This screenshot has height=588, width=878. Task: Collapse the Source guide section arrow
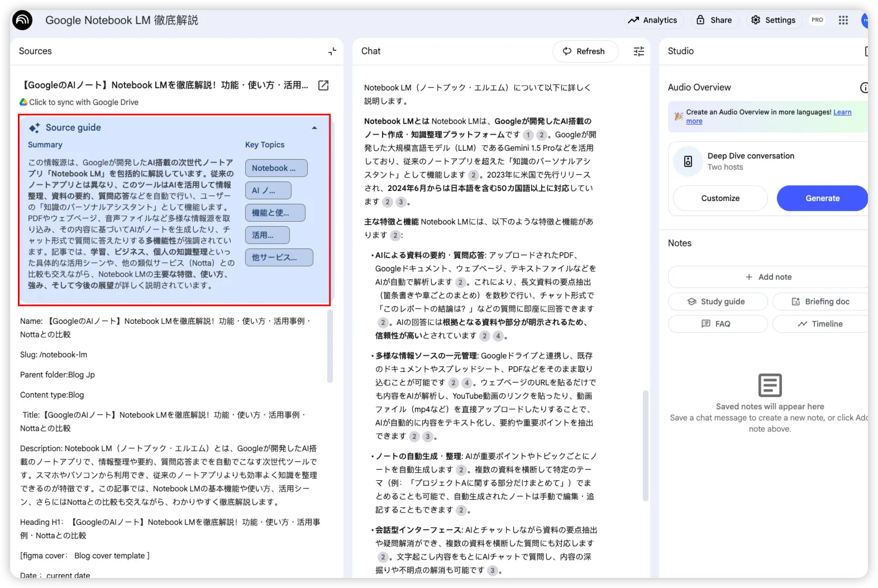point(314,128)
